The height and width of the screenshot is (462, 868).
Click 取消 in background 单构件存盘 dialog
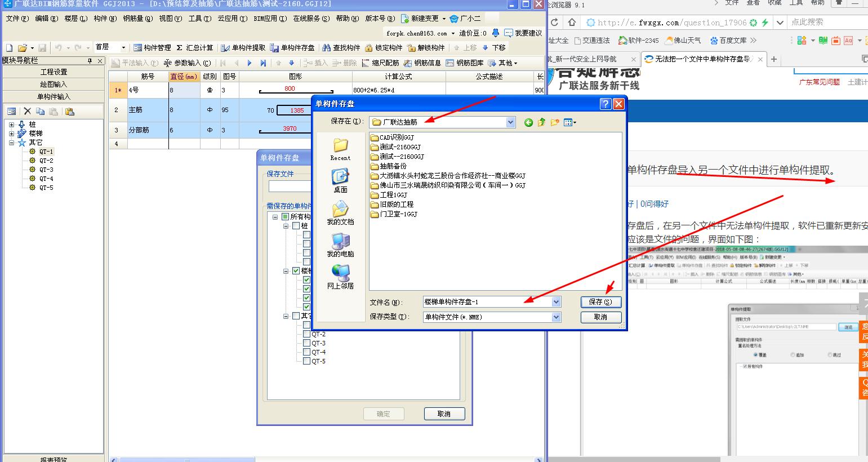[444, 414]
